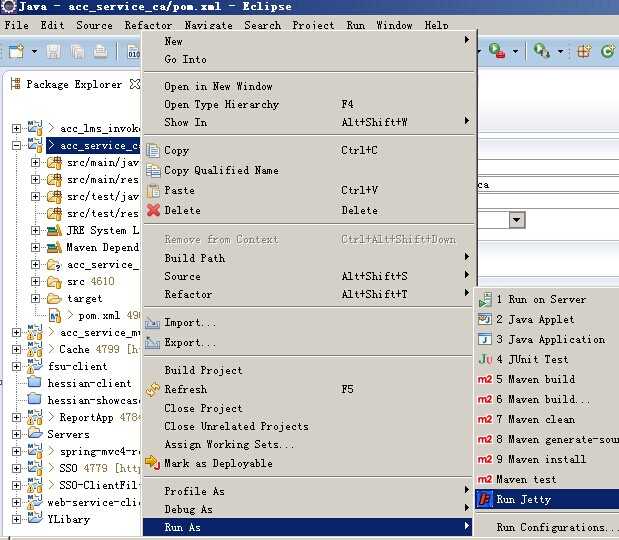Select the hessian-client closed project
This screenshot has height=540, width=619.
[x=89, y=383]
